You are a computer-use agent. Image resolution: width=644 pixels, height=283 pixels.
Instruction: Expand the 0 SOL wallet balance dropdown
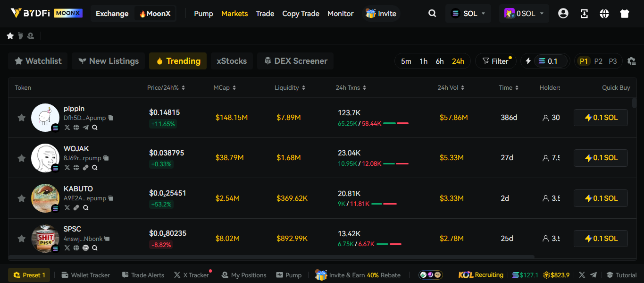coord(524,13)
